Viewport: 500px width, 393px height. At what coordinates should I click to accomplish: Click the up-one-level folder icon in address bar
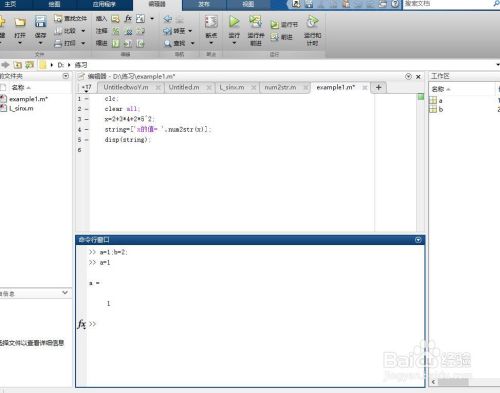click(x=18, y=65)
